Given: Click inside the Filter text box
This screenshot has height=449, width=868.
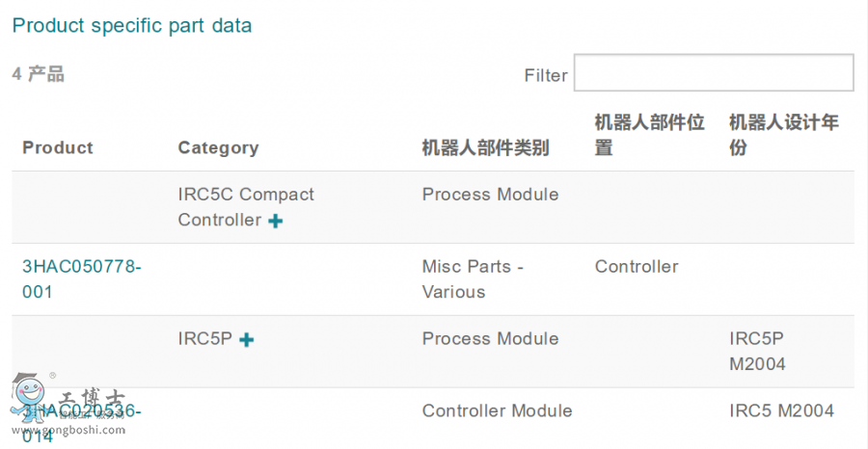Looking at the screenshot, I should click(x=713, y=73).
